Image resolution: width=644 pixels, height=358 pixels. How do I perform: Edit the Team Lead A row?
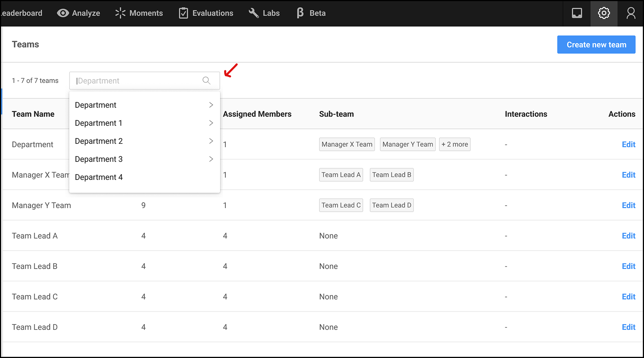pos(628,236)
